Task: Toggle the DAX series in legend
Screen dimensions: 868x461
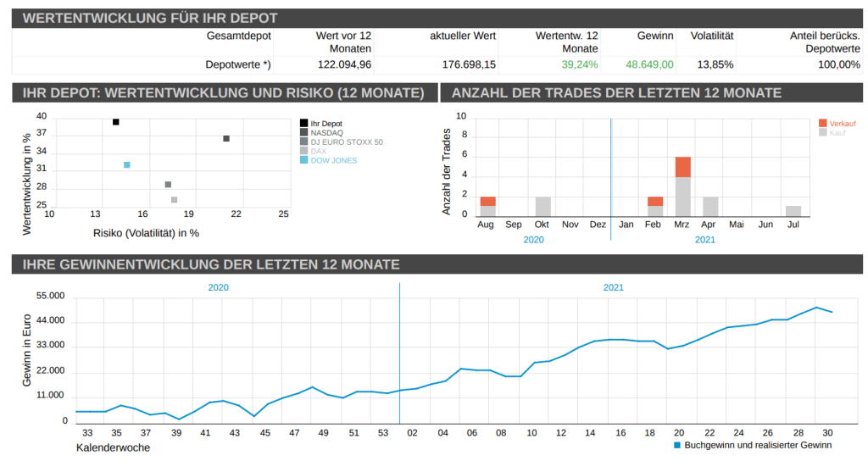Action: (318, 151)
